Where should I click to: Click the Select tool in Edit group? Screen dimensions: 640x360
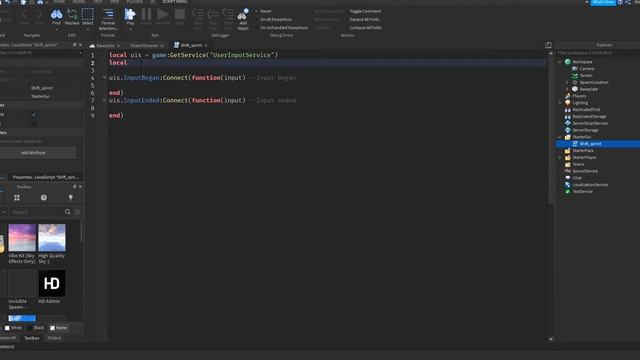point(87,17)
